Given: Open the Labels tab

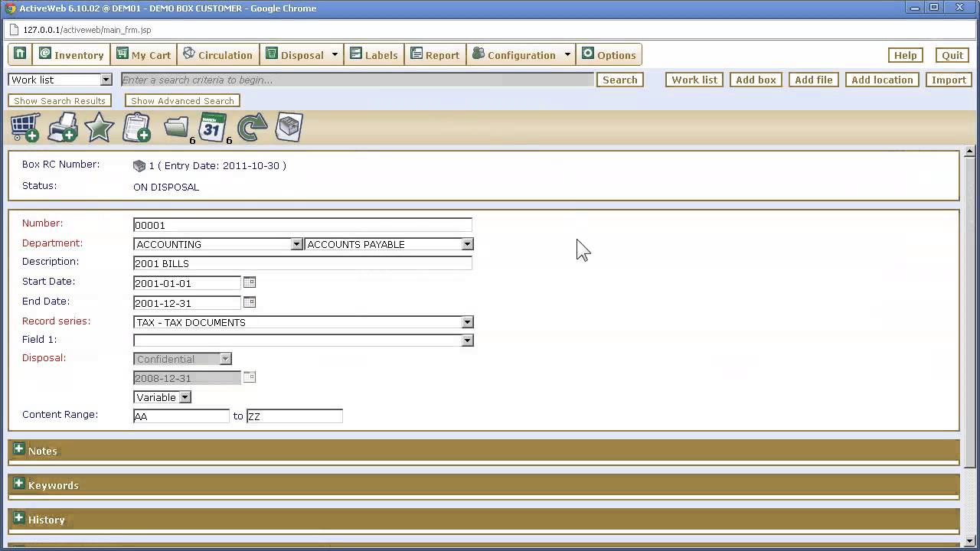Looking at the screenshot, I should pyautogui.click(x=374, y=54).
